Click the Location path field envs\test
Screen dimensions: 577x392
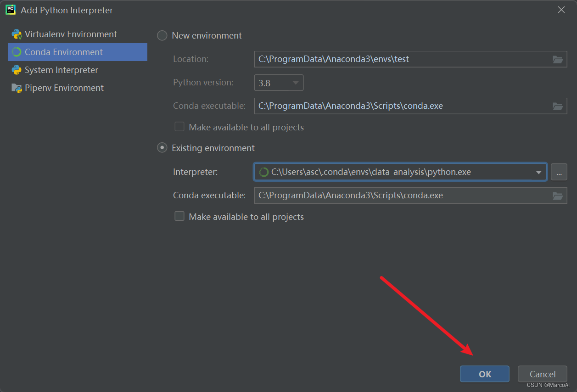(x=410, y=59)
